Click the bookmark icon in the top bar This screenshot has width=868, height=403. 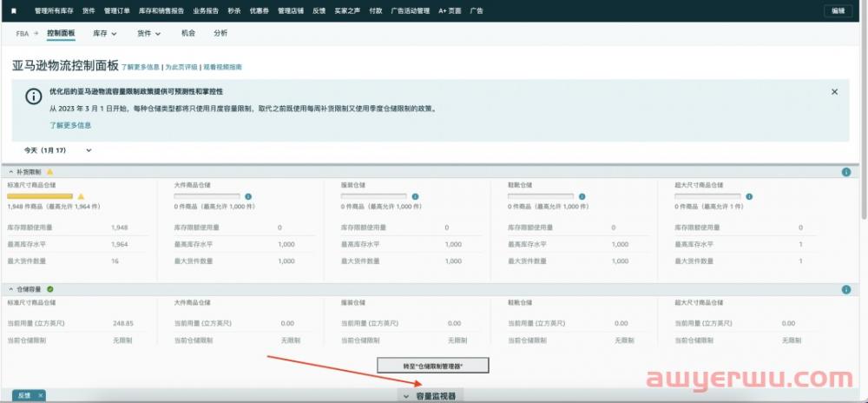[14, 10]
